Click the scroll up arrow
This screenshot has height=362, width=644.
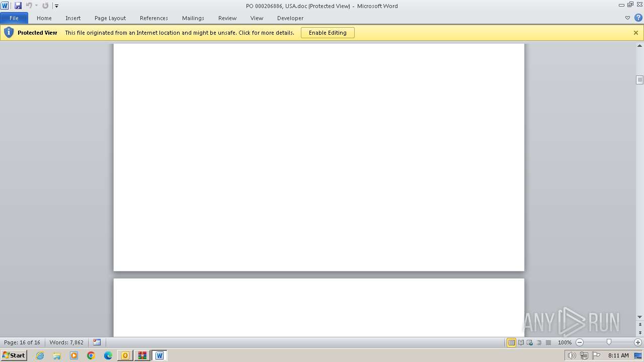click(x=640, y=45)
